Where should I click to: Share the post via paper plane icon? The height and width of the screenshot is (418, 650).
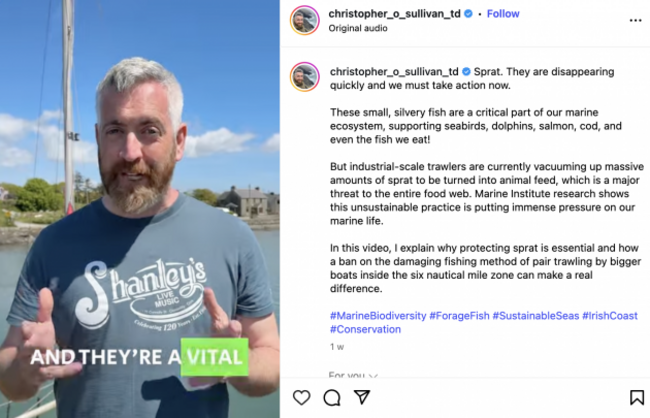(362, 397)
